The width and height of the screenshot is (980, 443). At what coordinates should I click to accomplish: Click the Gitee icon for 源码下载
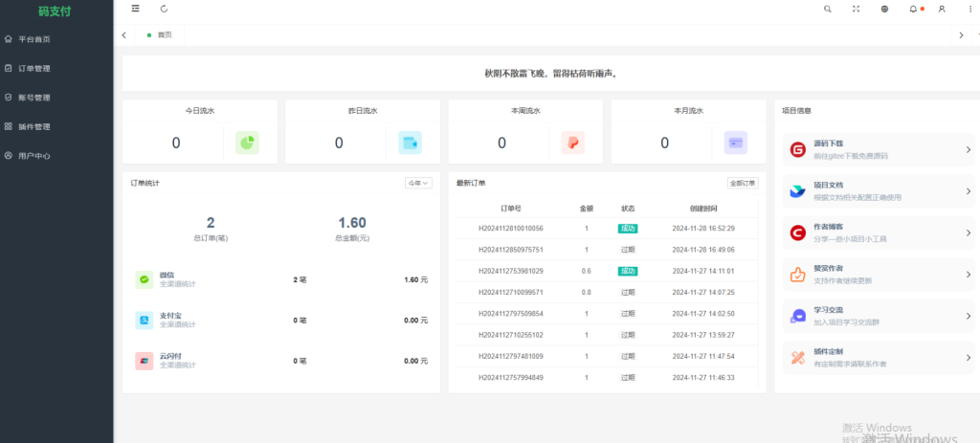click(x=797, y=149)
